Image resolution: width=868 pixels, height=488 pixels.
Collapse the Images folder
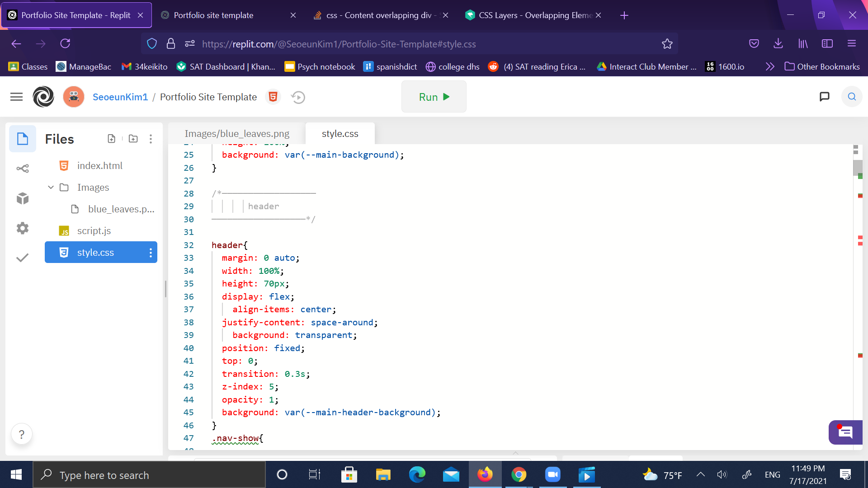tap(51, 187)
